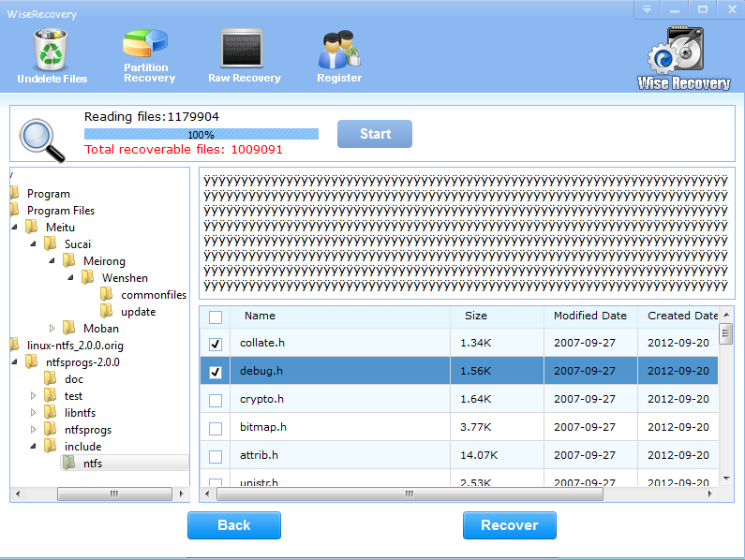The image size is (745, 560).
Task: Select the update folder icon
Action: (x=107, y=311)
